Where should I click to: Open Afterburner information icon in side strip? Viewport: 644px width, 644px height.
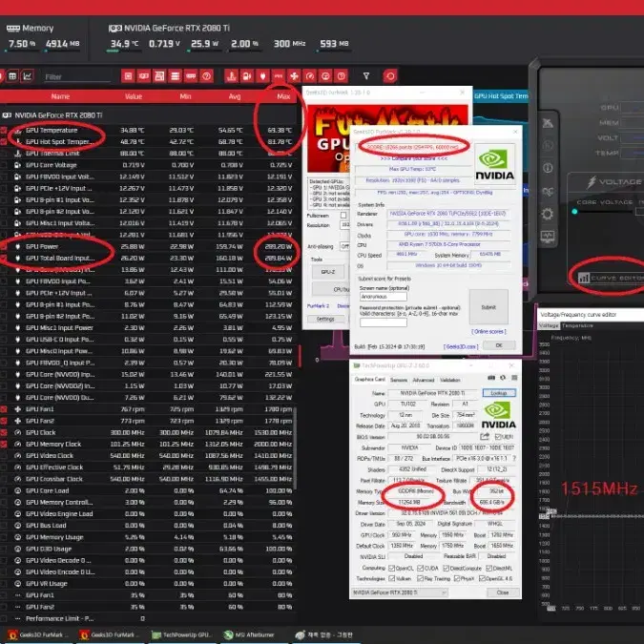click(548, 168)
